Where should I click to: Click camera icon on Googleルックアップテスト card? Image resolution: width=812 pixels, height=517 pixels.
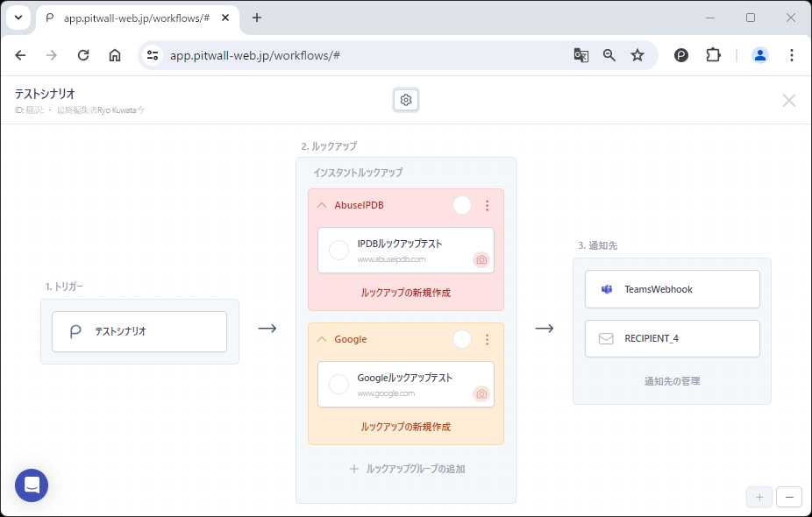click(x=481, y=394)
